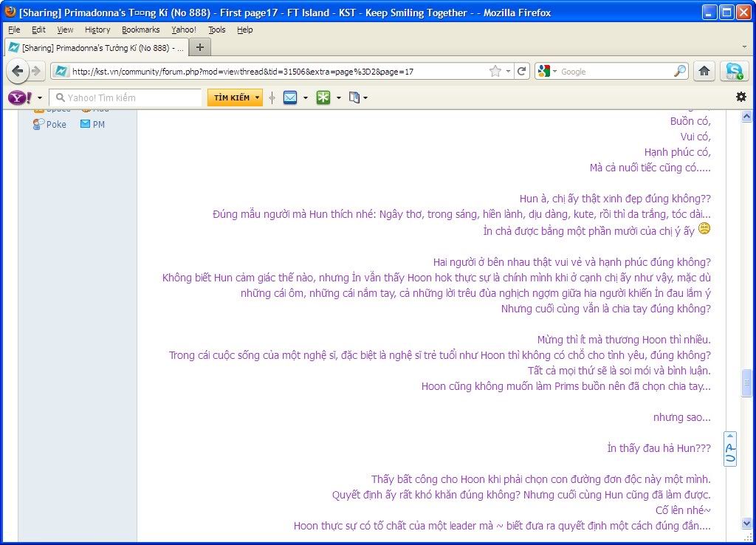Image resolution: width=756 pixels, height=545 pixels.
Task: Expand the bookmarks icon dropdown arrow
Action: [x=365, y=98]
